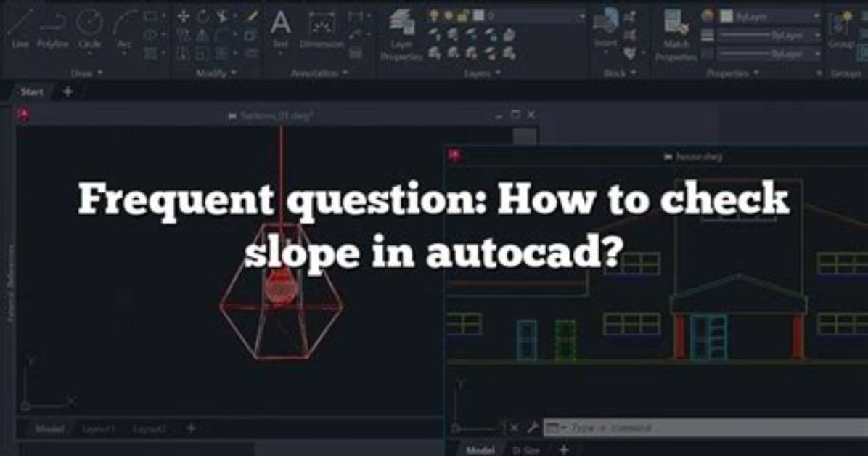Expand the Modify panel

pyautogui.click(x=216, y=73)
